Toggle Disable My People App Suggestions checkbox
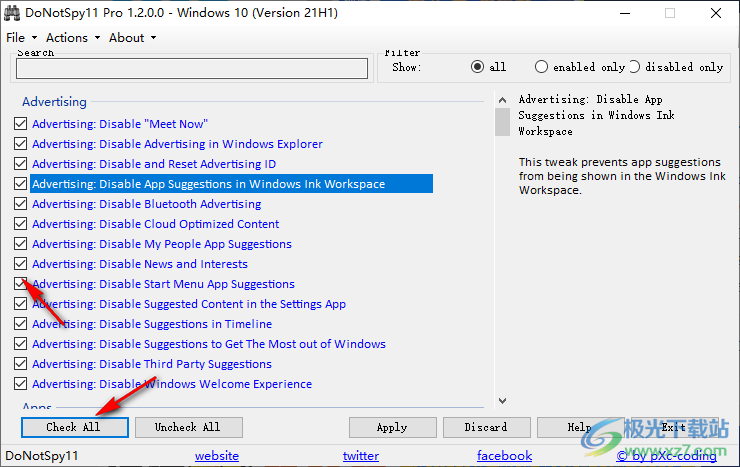 coord(20,244)
